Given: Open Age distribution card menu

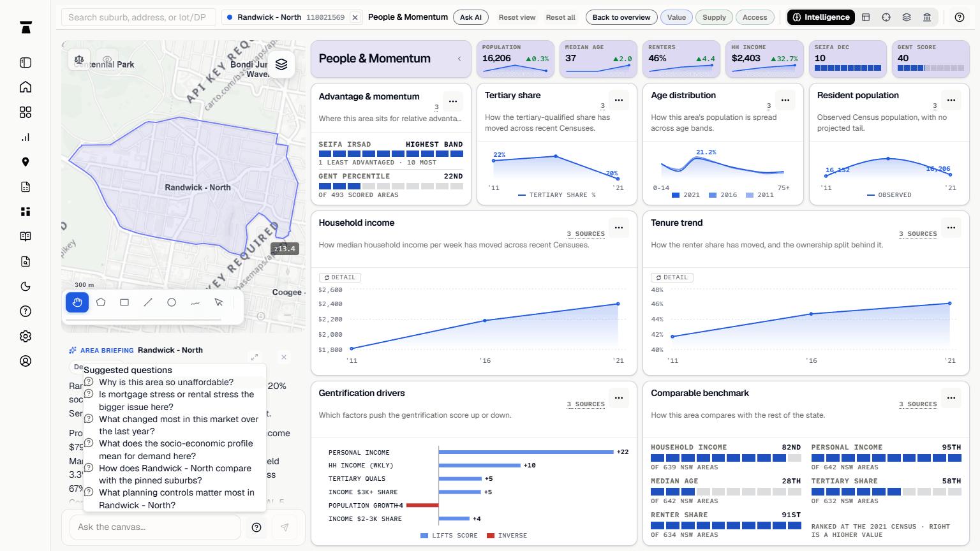Looking at the screenshot, I should (x=785, y=100).
